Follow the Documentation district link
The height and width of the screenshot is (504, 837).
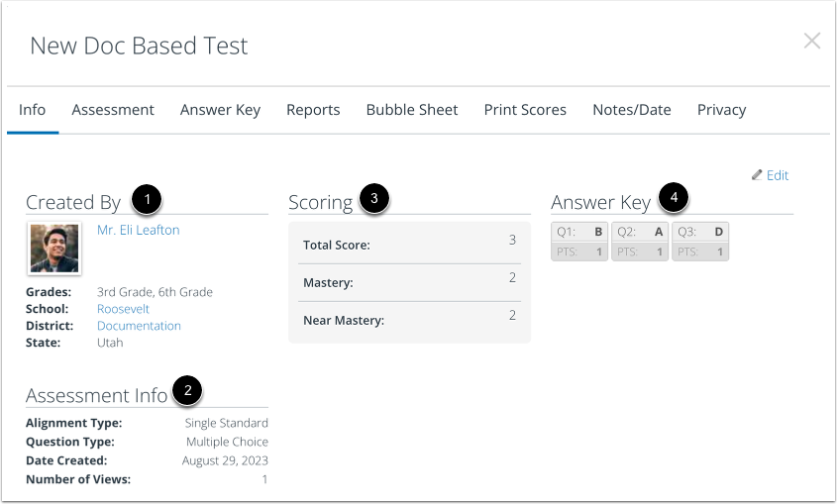(139, 326)
